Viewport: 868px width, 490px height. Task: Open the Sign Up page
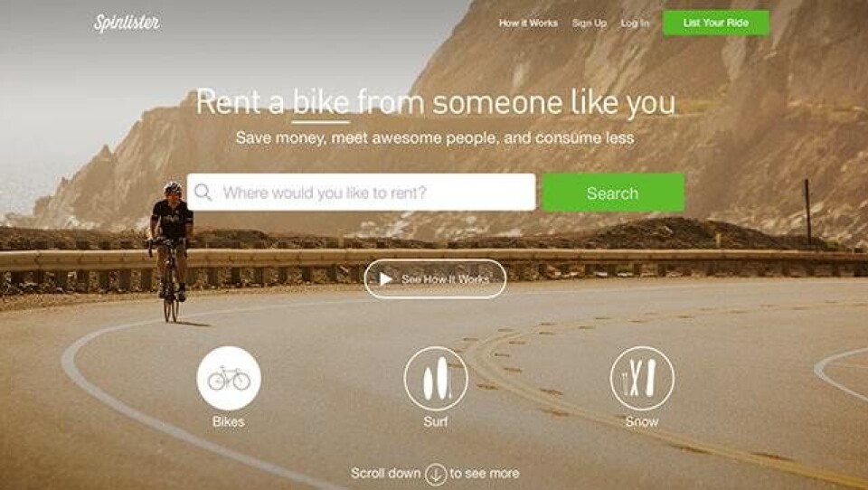point(589,23)
